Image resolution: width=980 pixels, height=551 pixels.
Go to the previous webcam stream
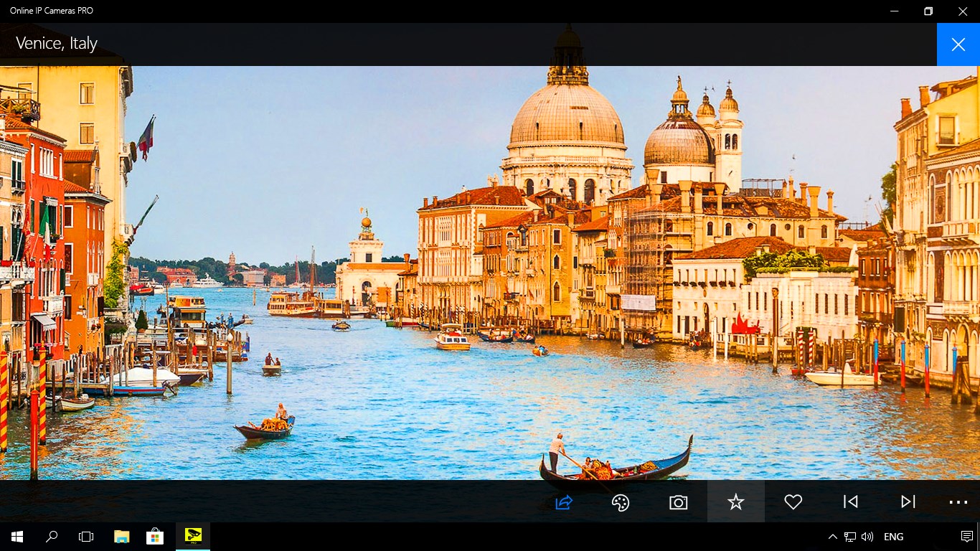pos(850,502)
